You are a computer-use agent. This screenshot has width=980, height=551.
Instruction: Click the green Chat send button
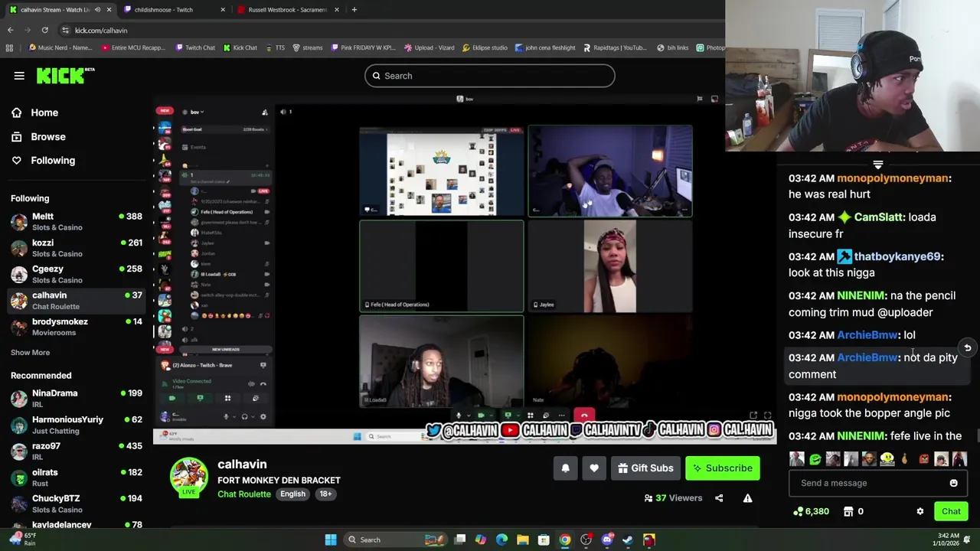pos(951,511)
